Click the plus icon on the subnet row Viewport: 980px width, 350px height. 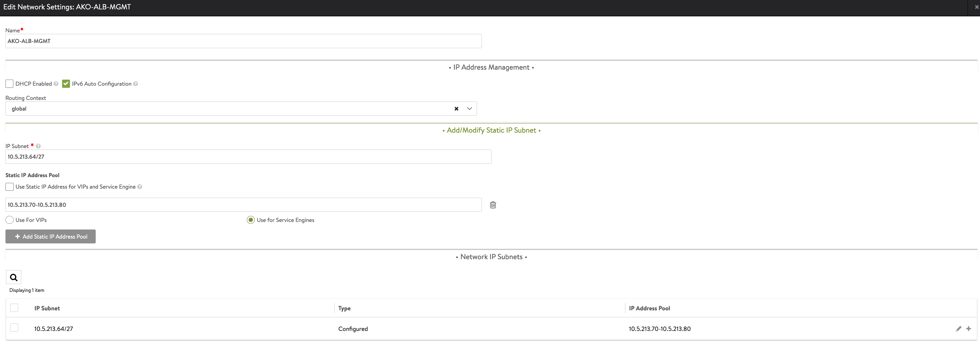coord(968,329)
